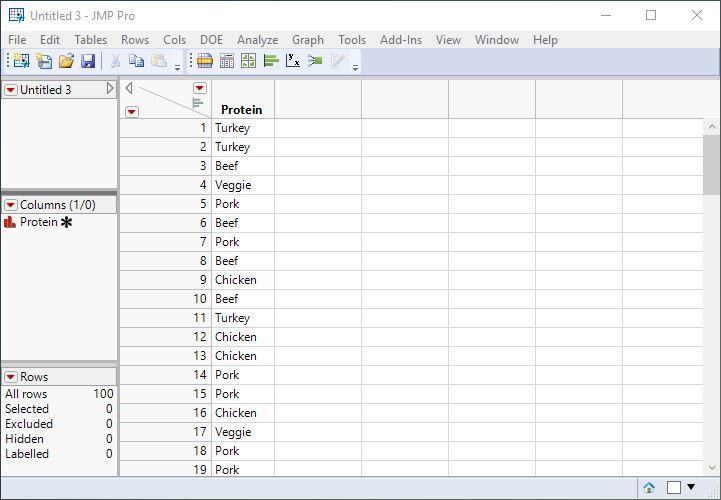Click the New Data Table toolbar icon

pos(21,60)
